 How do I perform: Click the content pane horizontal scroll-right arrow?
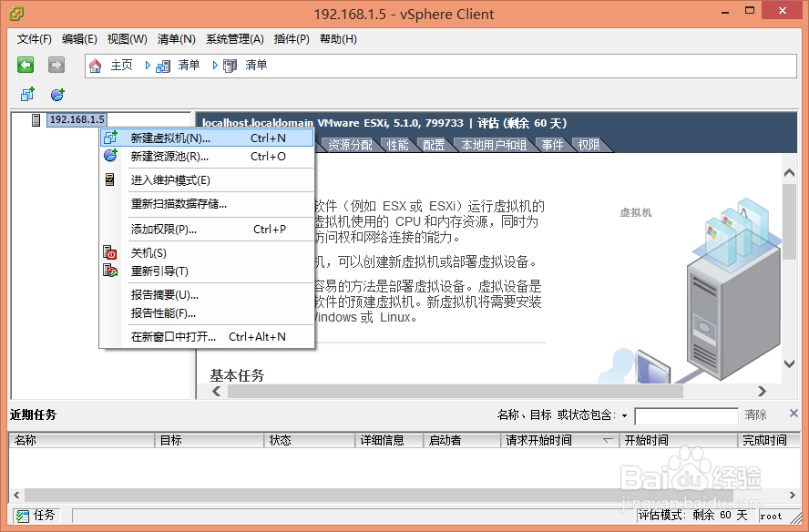pyautogui.click(x=762, y=391)
